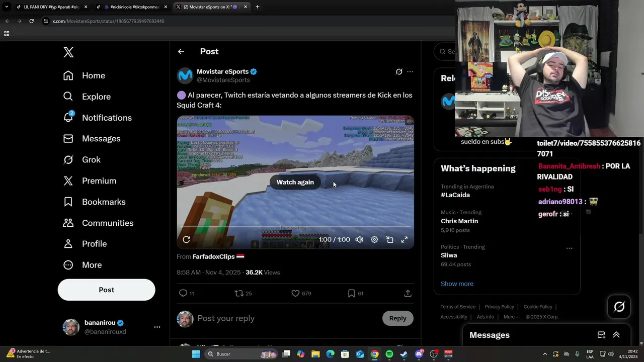Open the More menu in sidebar
Screen dimensions: 644x362
(x=83, y=265)
